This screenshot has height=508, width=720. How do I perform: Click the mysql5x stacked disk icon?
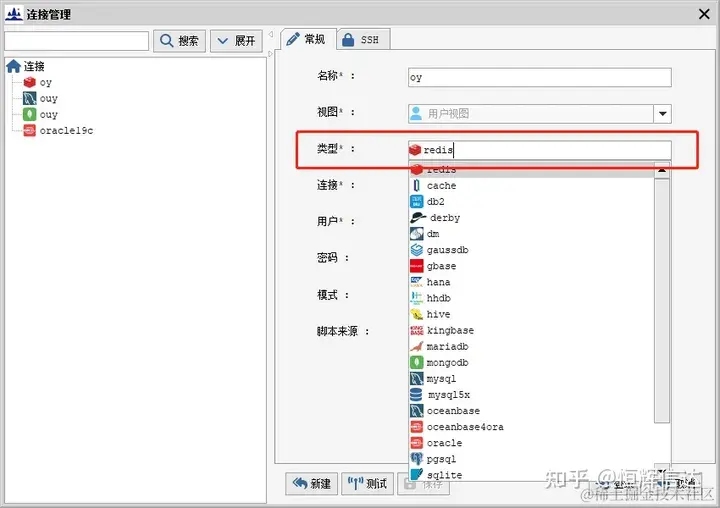click(x=416, y=395)
